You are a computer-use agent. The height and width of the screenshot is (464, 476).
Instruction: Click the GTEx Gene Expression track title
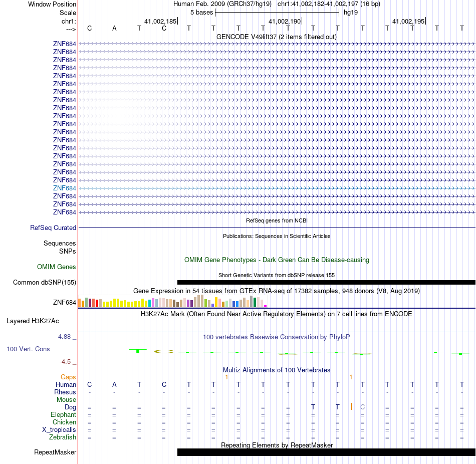[277, 291]
